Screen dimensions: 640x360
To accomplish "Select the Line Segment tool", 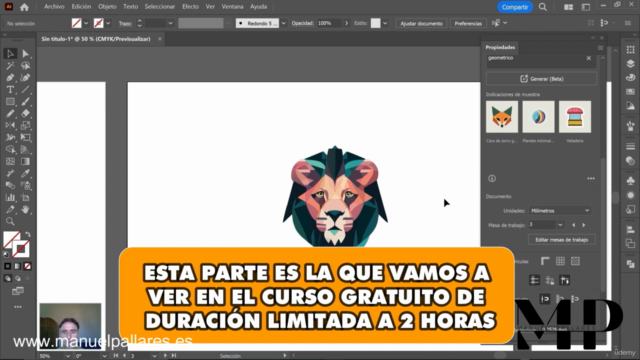I will [25, 89].
